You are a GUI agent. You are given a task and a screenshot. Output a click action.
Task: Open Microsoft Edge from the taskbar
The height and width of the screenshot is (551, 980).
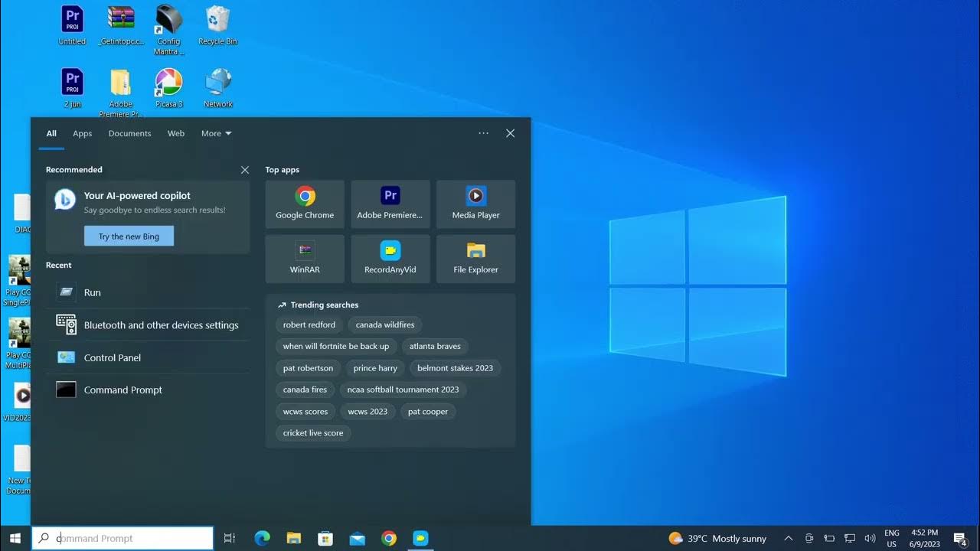coord(262,539)
